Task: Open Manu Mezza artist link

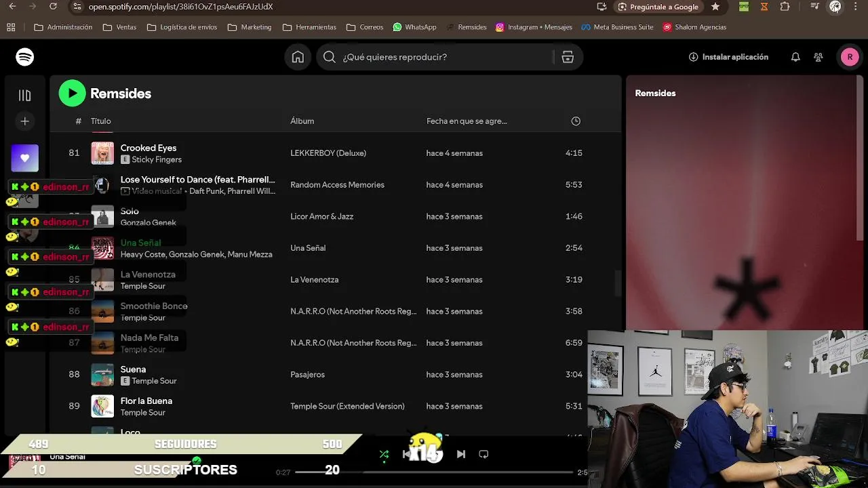Action: click(x=250, y=255)
